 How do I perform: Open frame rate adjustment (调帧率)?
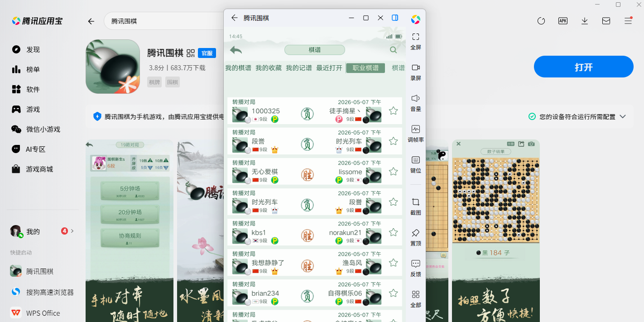(416, 133)
